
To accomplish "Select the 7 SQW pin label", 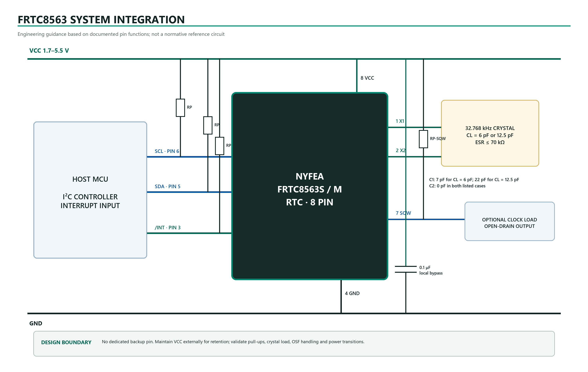I will pyautogui.click(x=403, y=213).
